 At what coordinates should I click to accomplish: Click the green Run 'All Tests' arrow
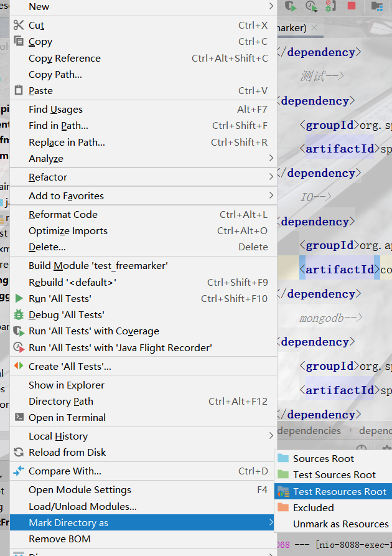coord(19,299)
